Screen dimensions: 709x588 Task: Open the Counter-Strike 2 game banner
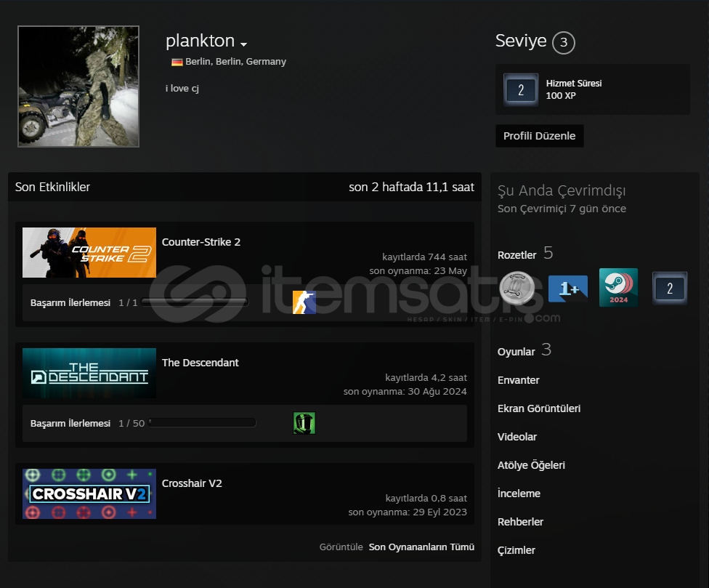(89, 252)
